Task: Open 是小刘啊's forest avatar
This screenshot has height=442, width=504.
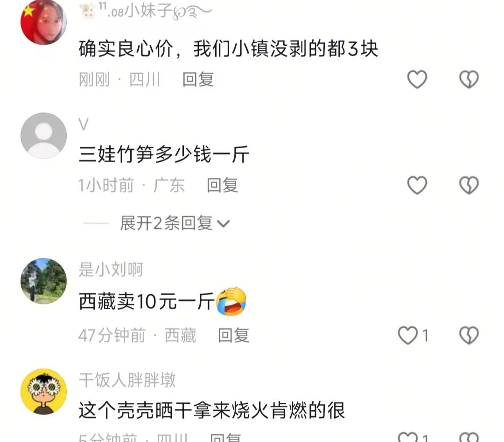Action: pyautogui.click(x=44, y=281)
